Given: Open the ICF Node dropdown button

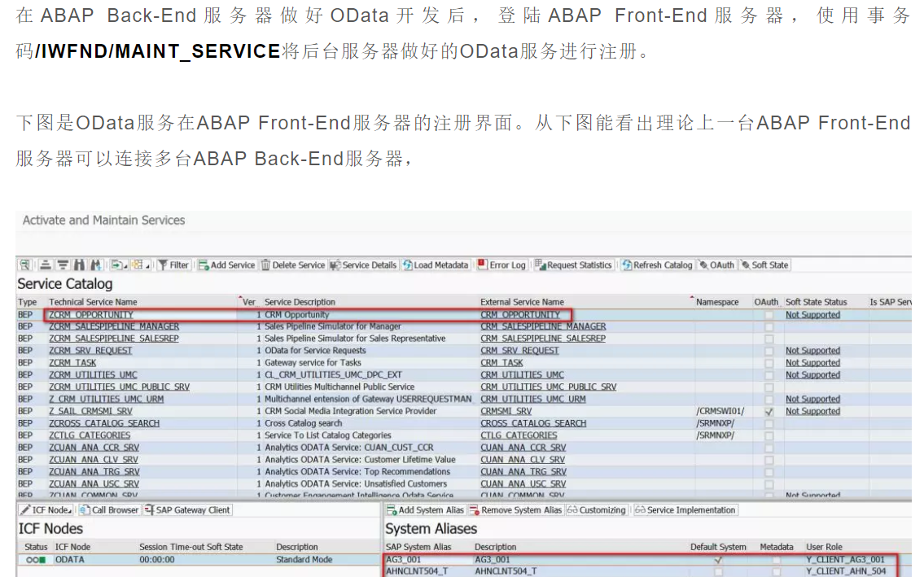Looking at the screenshot, I should click(x=46, y=509).
